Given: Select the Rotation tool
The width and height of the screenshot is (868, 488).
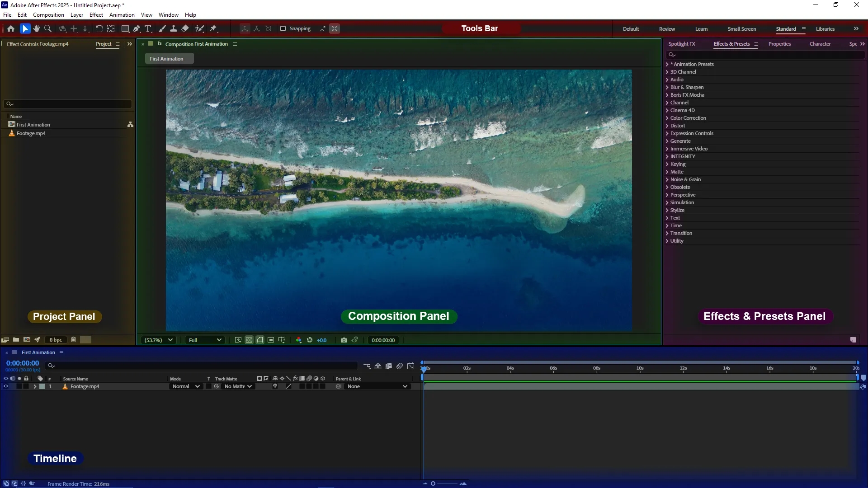Looking at the screenshot, I should click(x=99, y=28).
